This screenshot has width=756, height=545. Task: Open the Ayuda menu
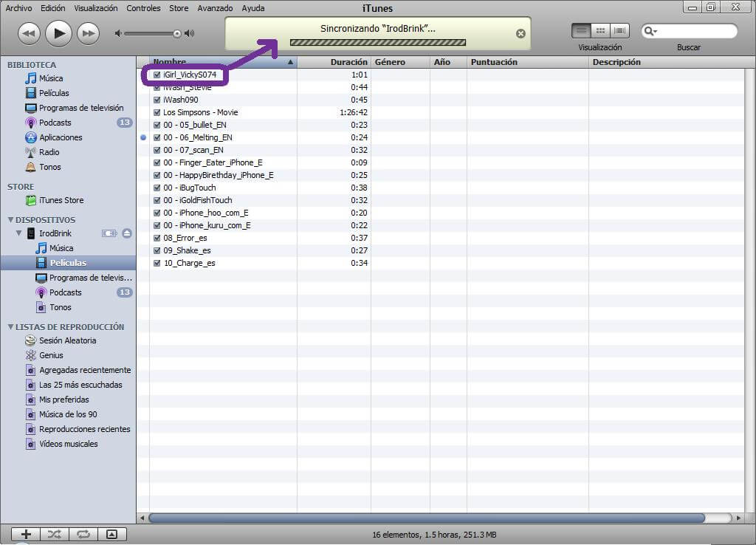253,8
